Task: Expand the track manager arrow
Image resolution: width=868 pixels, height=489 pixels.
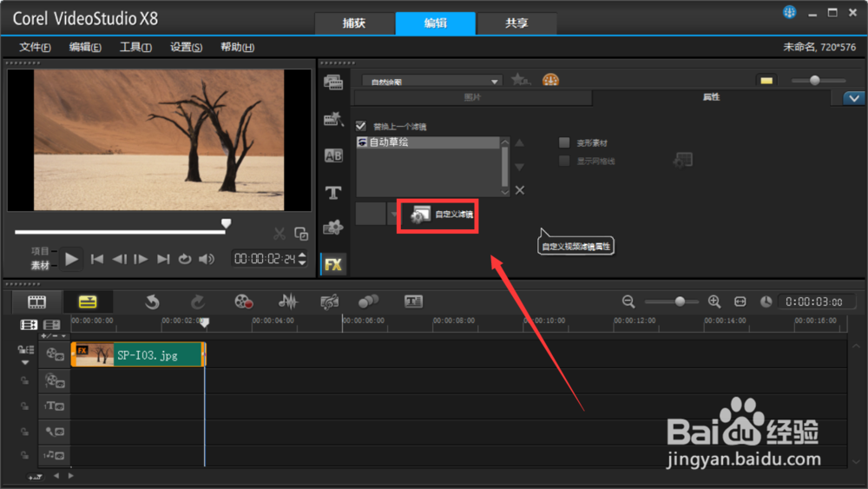Action: [x=25, y=363]
